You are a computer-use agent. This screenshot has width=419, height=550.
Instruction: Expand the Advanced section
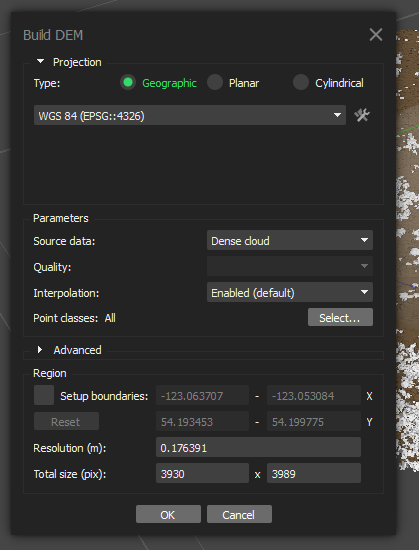click(x=40, y=350)
